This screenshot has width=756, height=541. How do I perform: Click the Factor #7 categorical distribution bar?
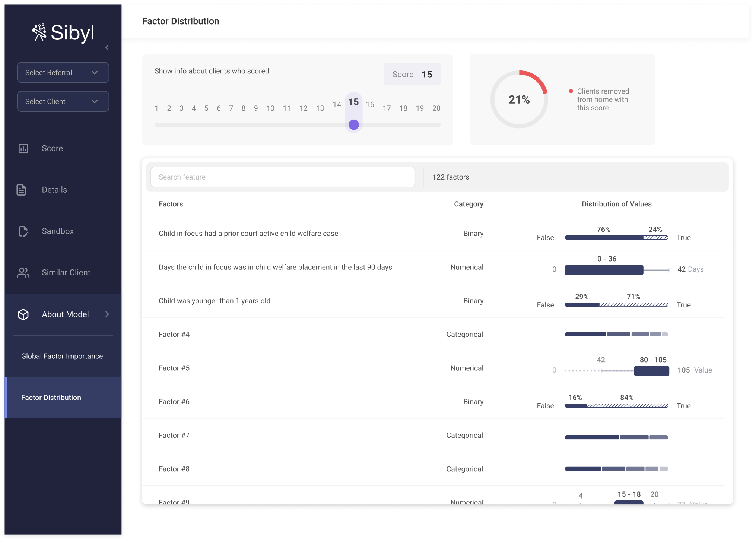(x=616, y=437)
